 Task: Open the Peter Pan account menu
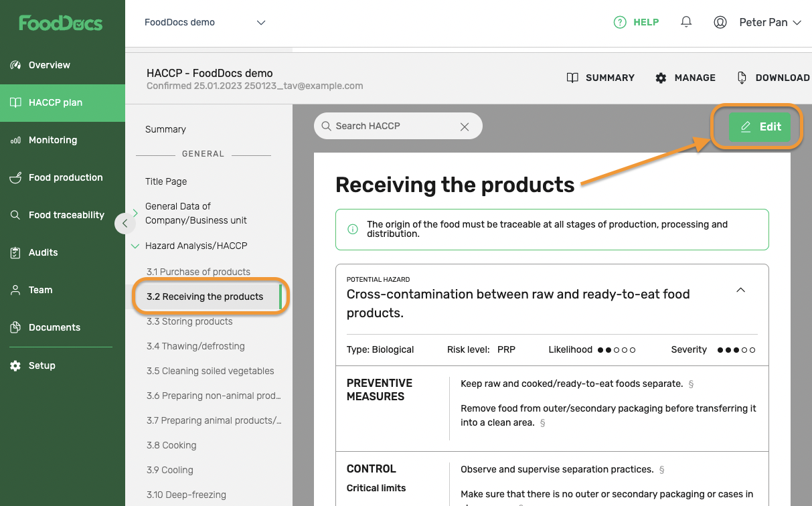(x=770, y=22)
